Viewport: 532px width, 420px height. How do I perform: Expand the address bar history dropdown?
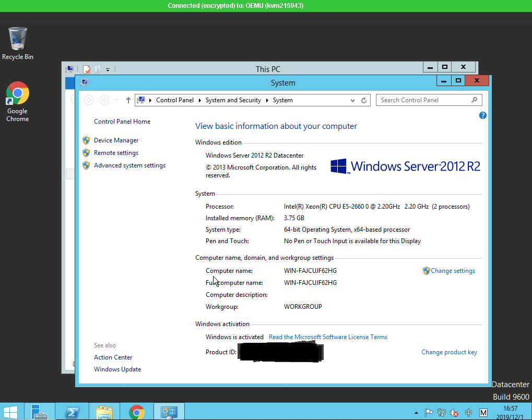coord(352,100)
